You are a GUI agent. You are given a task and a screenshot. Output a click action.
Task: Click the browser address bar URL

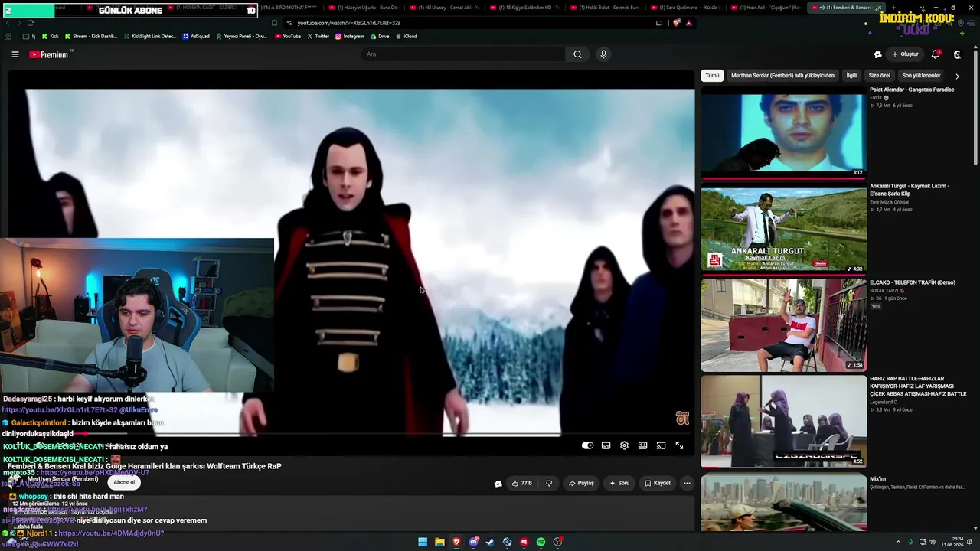[x=348, y=23]
